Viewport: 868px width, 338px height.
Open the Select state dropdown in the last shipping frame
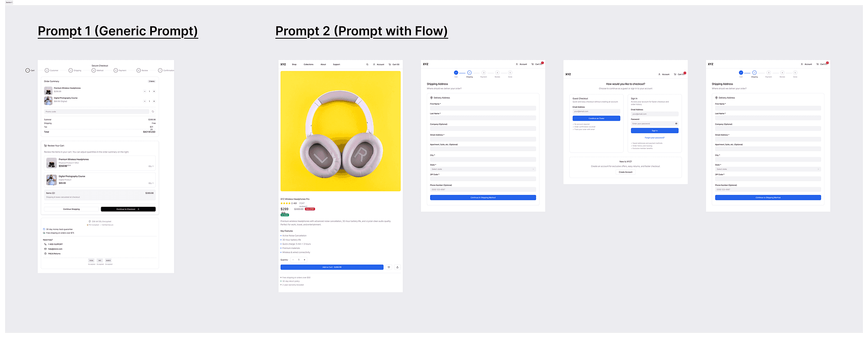(768, 169)
